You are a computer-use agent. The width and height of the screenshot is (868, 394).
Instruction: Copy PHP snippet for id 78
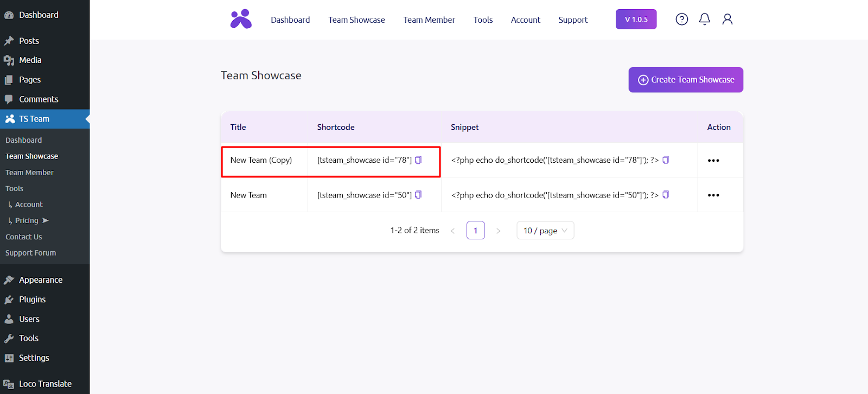(666, 160)
